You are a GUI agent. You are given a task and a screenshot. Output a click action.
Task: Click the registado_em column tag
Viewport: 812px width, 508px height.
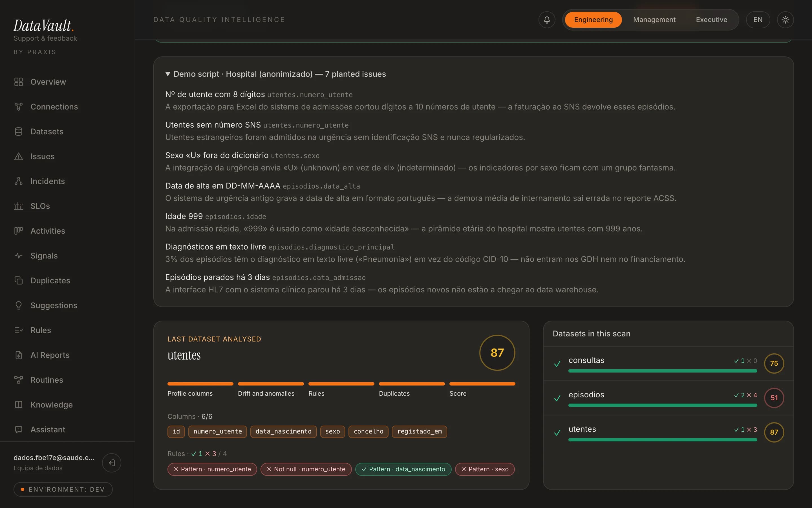tap(420, 432)
